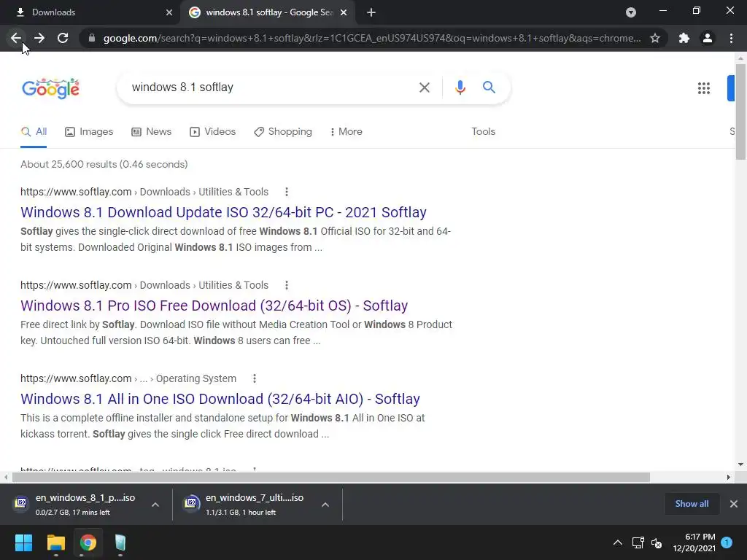The image size is (747, 560).
Task: Close the Downloads tab
Action: click(169, 12)
